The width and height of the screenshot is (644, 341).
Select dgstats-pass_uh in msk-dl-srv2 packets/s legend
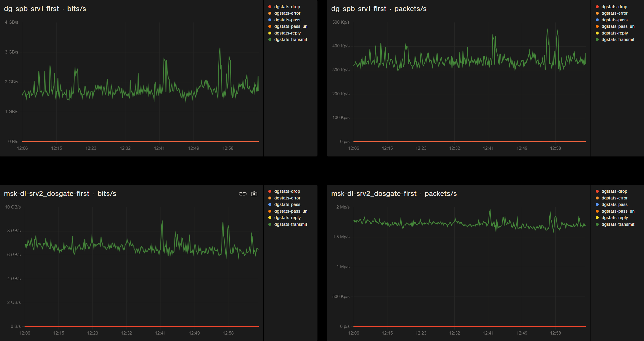618,211
